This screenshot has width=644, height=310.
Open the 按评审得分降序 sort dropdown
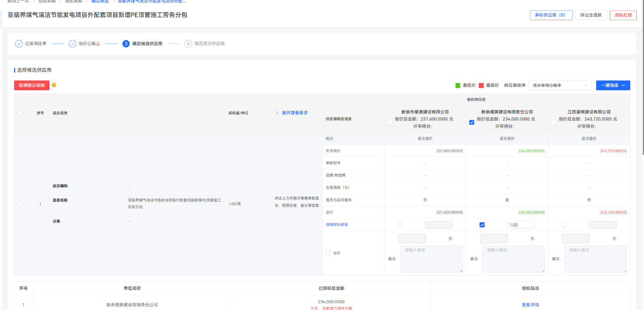(559, 85)
